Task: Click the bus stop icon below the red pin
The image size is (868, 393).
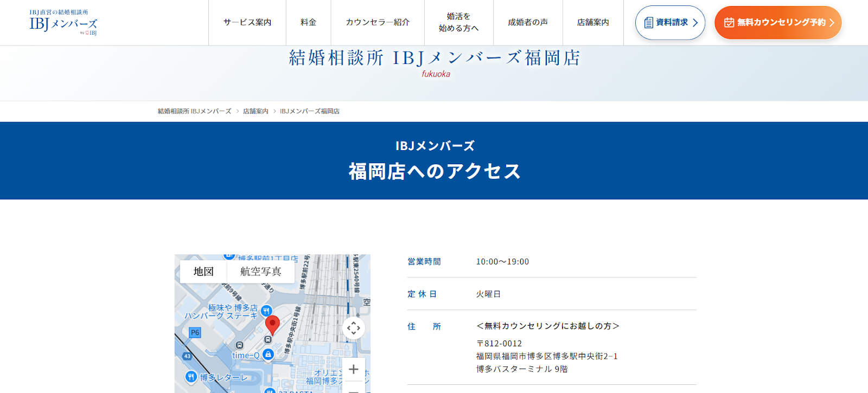Action: (267, 339)
